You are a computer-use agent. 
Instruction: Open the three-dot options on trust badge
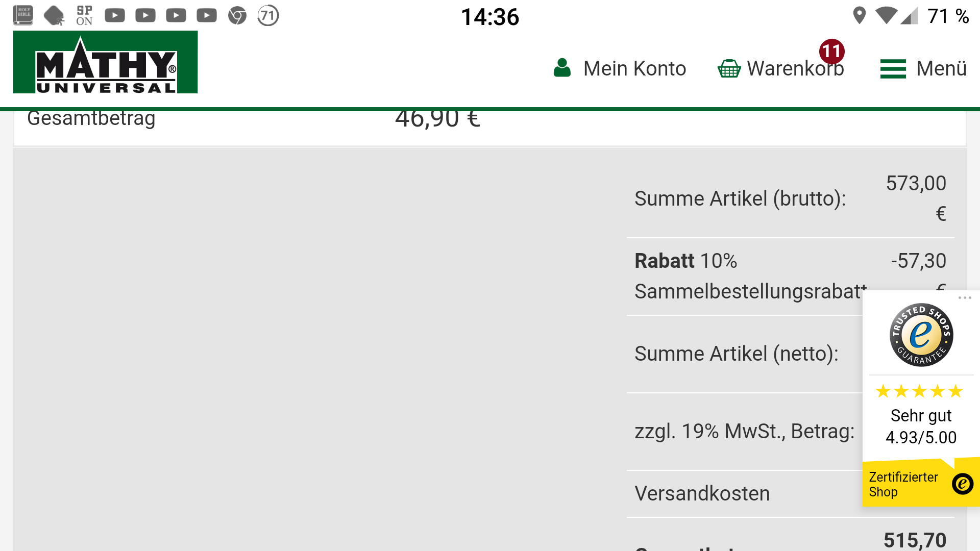[x=964, y=298]
